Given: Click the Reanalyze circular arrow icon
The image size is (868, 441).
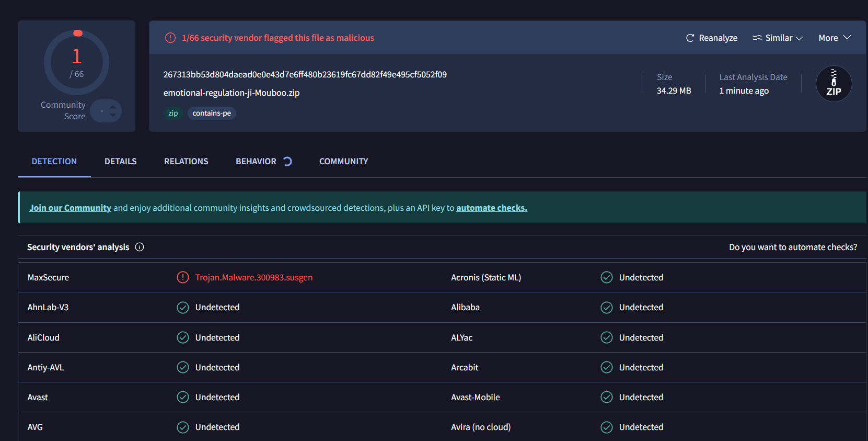Looking at the screenshot, I should pyautogui.click(x=690, y=38).
